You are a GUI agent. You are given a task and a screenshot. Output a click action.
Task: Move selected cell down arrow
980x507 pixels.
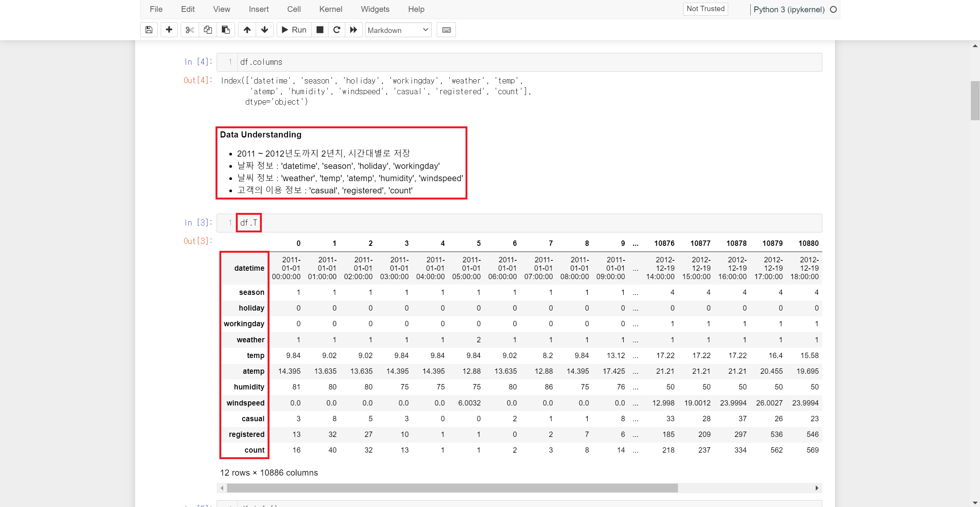[x=265, y=30]
